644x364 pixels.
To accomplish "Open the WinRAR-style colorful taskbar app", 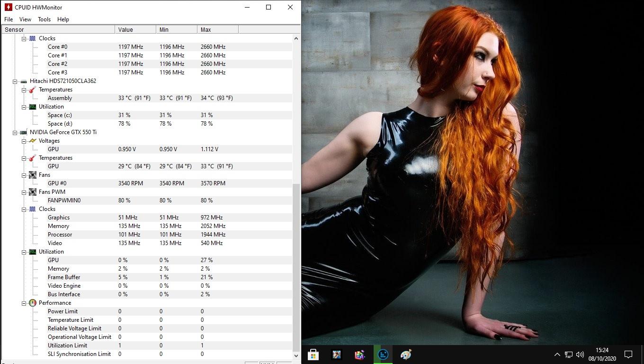I will (360, 355).
